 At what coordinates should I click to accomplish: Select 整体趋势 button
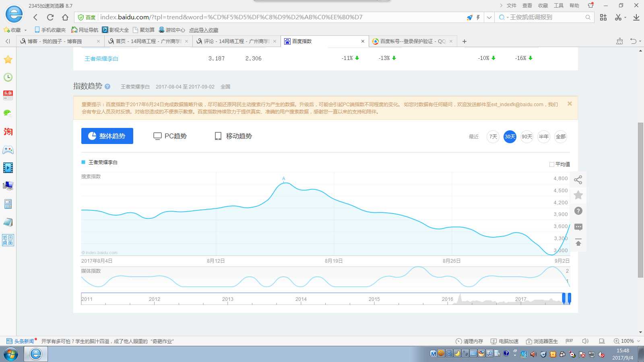click(107, 136)
